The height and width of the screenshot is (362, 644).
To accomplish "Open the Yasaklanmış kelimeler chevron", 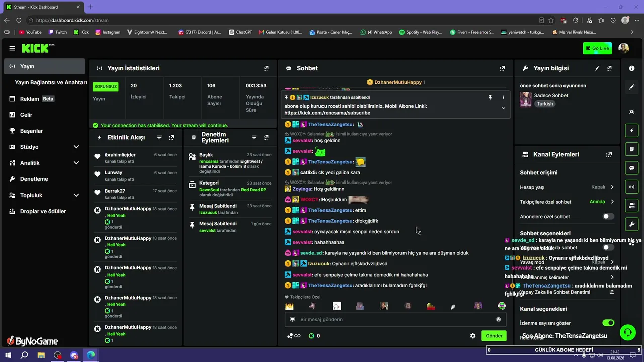I will tap(612, 277).
